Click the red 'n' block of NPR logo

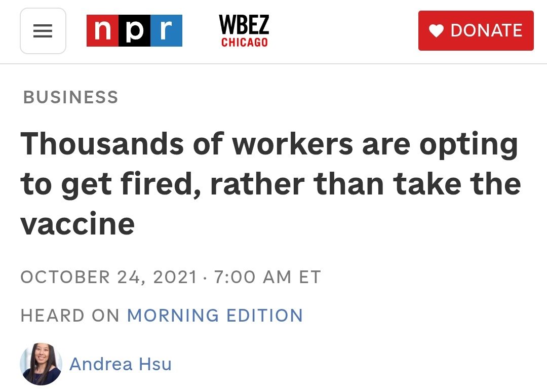pyautogui.click(x=102, y=31)
